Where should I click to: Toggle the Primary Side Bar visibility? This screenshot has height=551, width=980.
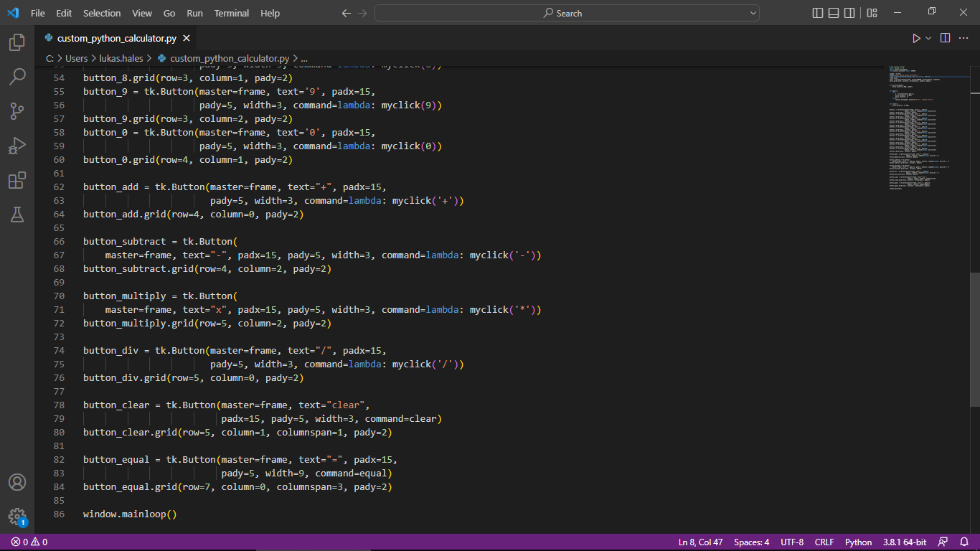pyautogui.click(x=817, y=12)
